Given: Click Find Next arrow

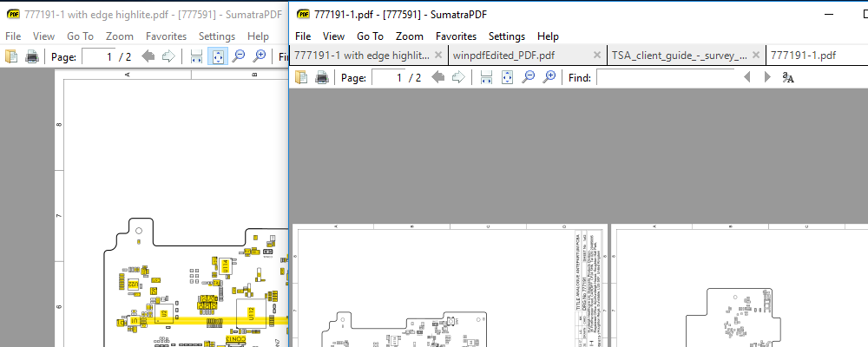Looking at the screenshot, I should pyautogui.click(x=767, y=77).
